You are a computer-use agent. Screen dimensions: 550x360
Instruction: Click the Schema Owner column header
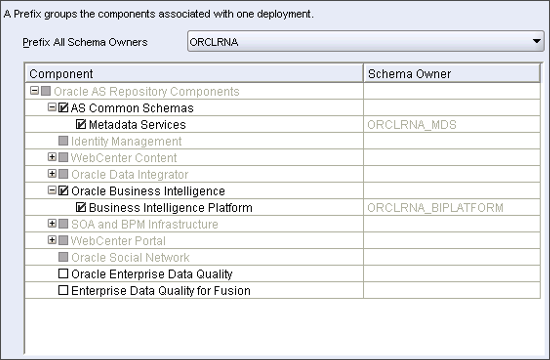click(x=452, y=74)
